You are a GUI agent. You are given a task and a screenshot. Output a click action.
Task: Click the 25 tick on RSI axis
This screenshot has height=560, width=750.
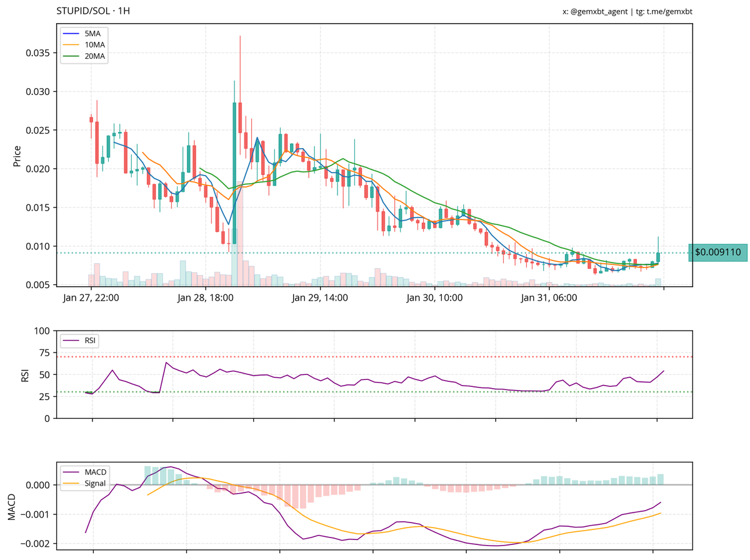(44, 396)
